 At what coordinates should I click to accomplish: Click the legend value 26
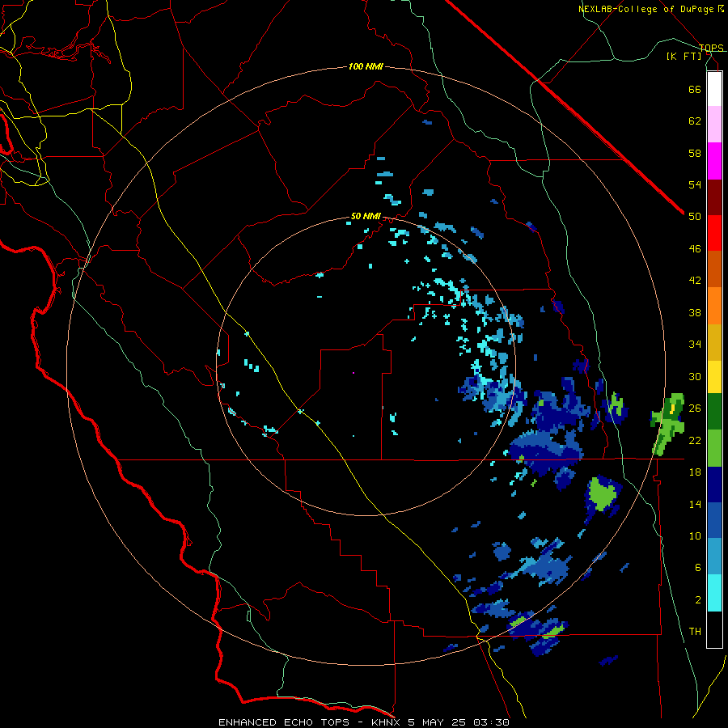click(695, 408)
